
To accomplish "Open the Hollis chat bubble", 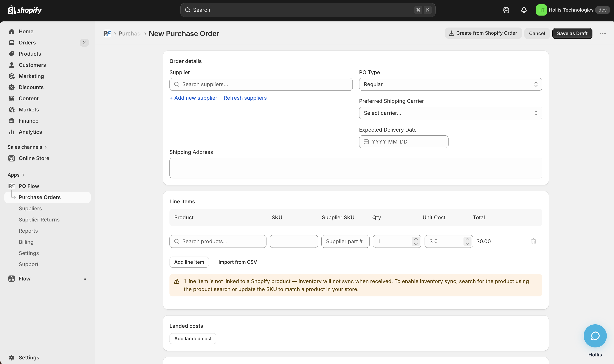I will (x=595, y=336).
